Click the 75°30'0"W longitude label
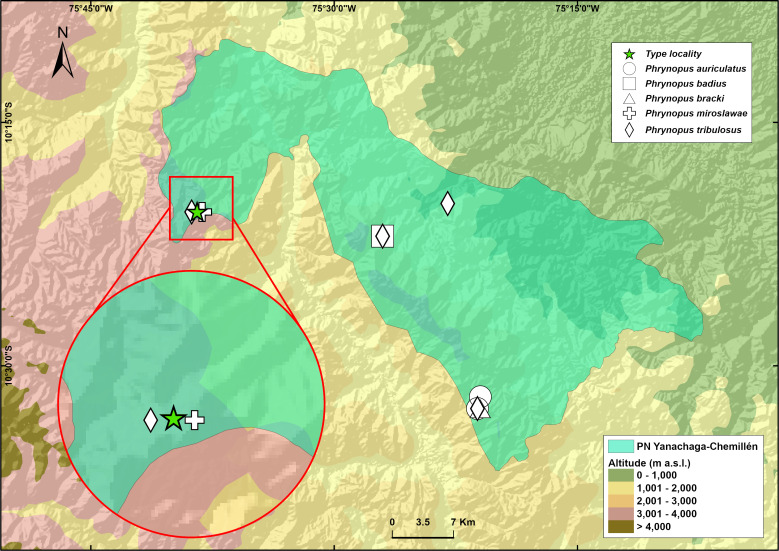This screenshot has width=779, height=551. [x=334, y=8]
